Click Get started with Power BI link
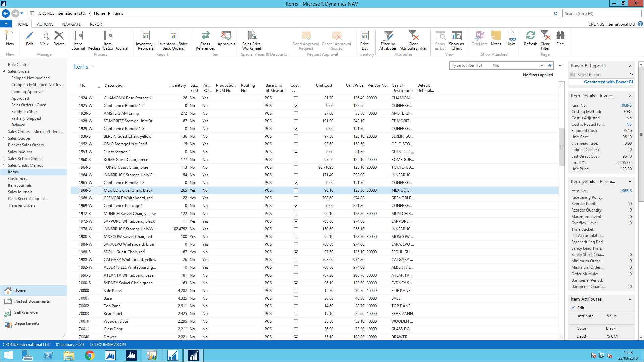Image resolution: width=644 pixels, height=362 pixels. click(608, 82)
